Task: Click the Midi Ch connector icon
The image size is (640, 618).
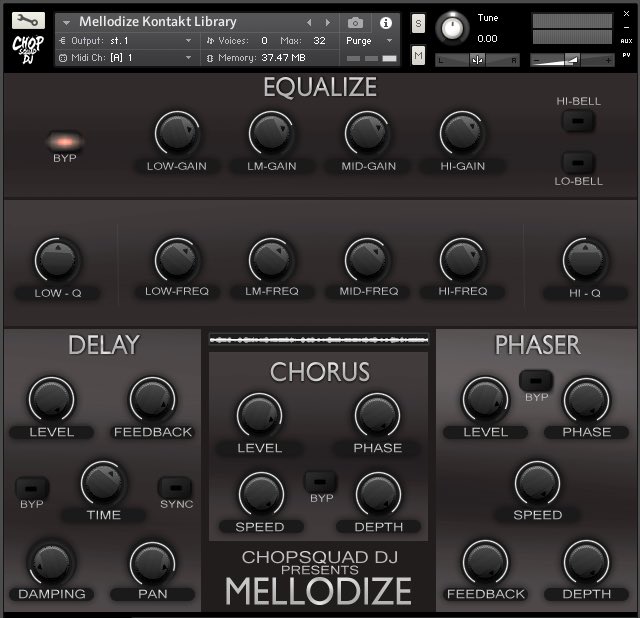Action: point(62,58)
